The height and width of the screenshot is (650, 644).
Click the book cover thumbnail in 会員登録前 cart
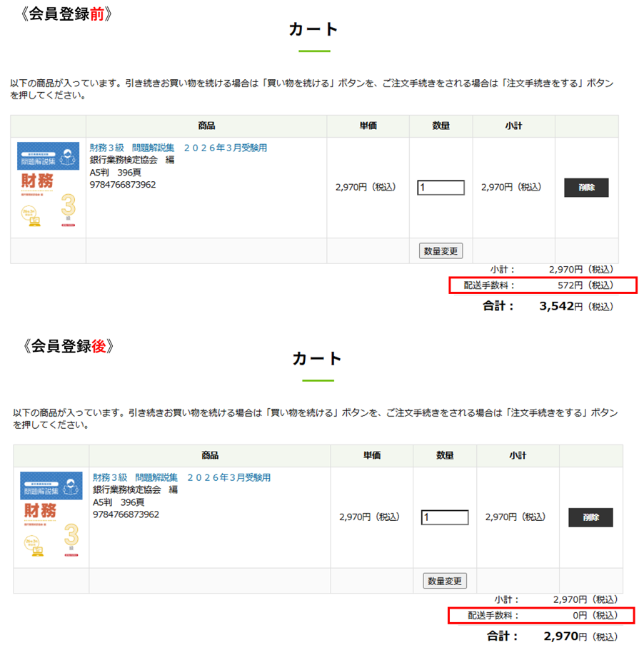pyautogui.click(x=48, y=186)
